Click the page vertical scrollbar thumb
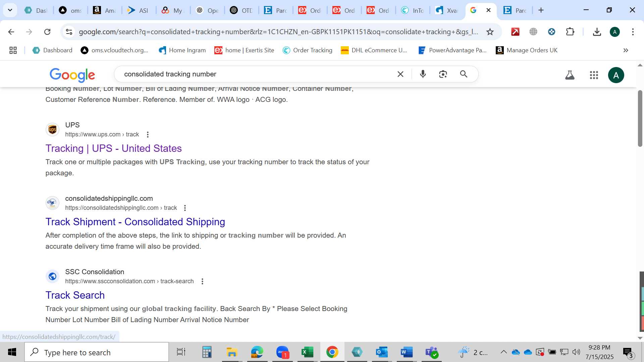This screenshot has width=644, height=362. click(x=640, y=118)
